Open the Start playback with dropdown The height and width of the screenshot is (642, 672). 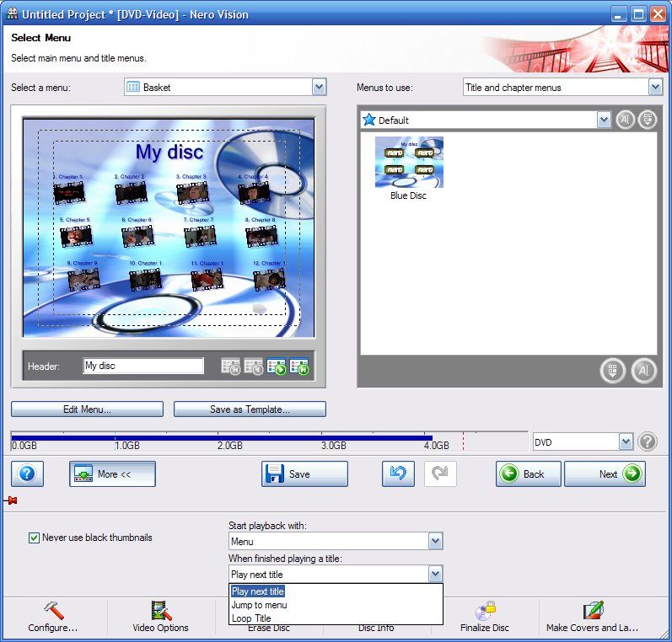pos(435,542)
